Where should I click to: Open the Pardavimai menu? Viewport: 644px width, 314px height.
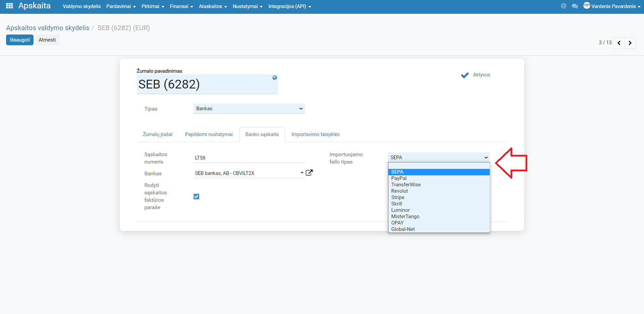pos(121,6)
